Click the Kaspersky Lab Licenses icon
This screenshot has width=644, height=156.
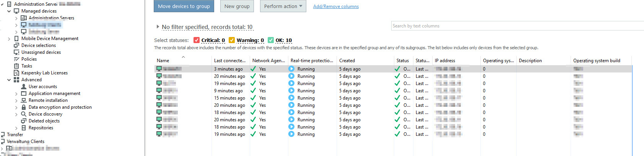point(16,73)
